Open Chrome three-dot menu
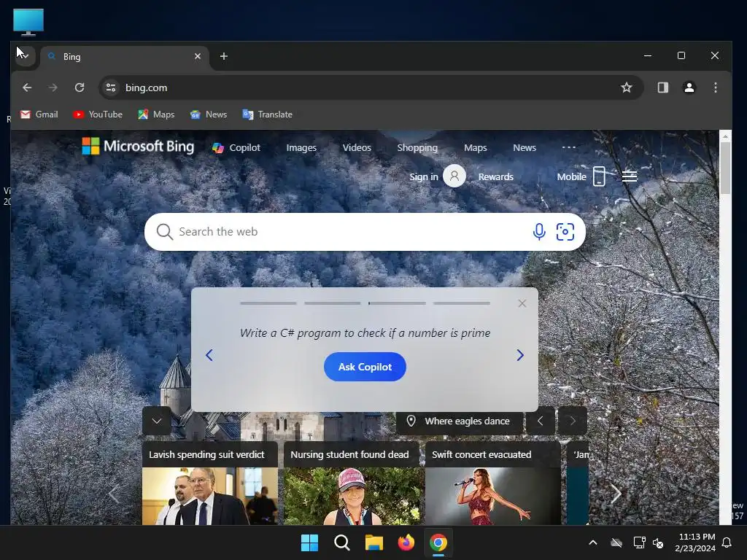This screenshot has height=560, width=747. [x=715, y=87]
